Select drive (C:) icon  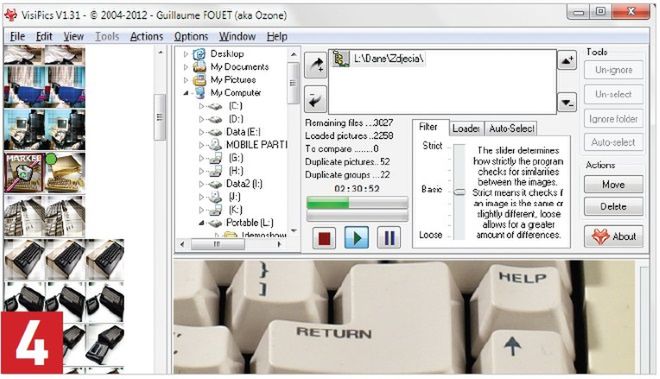pos(215,107)
